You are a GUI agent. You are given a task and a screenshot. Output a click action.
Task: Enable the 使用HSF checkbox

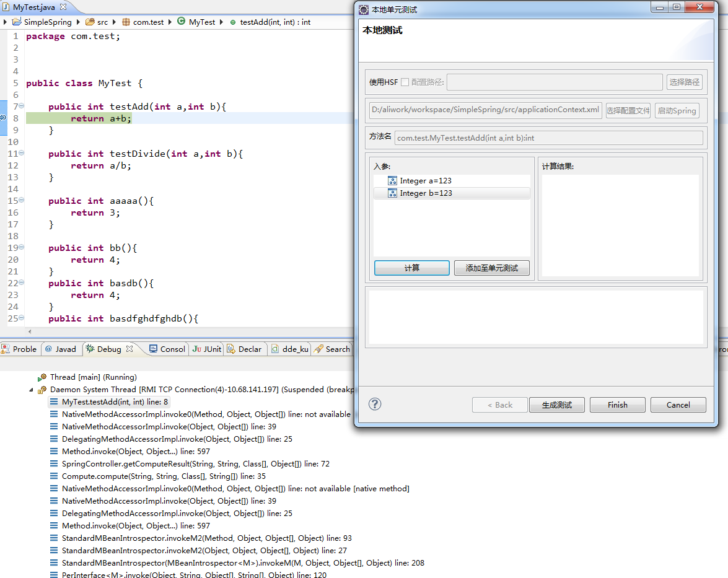click(405, 82)
